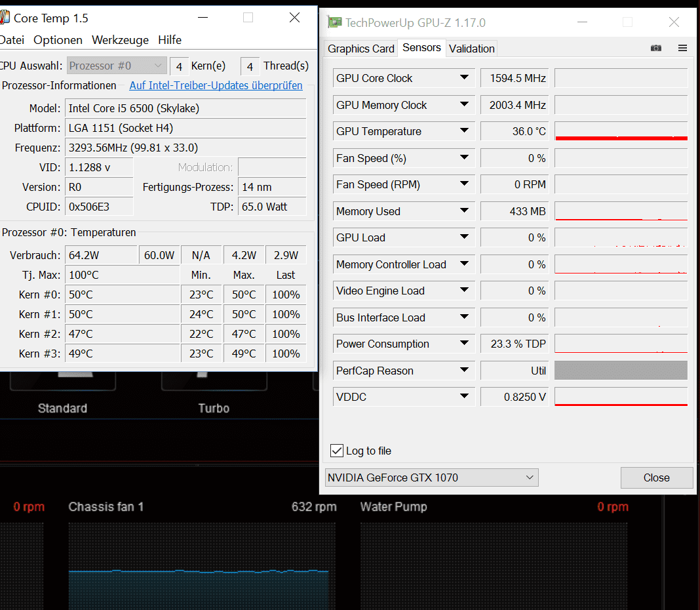Open the NVIDIA GeForce GTX 1070 selector
The width and height of the screenshot is (700, 610).
click(432, 478)
